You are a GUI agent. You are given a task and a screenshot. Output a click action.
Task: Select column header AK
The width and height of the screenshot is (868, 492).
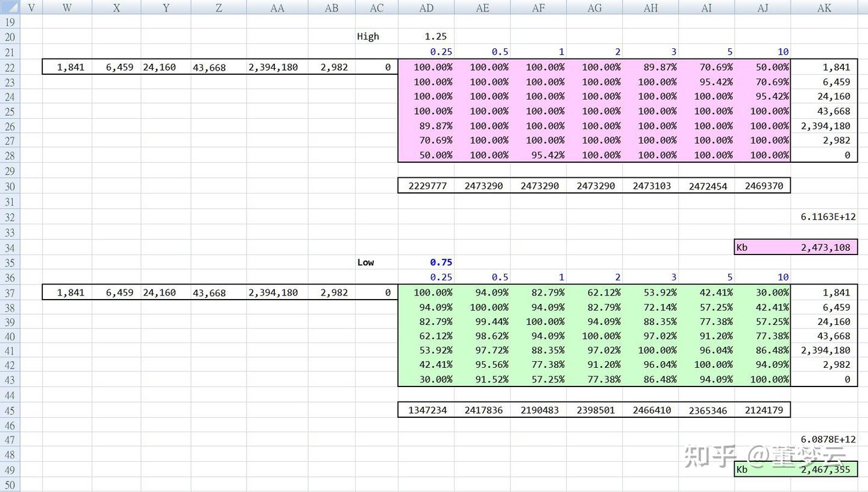point(824,7)
